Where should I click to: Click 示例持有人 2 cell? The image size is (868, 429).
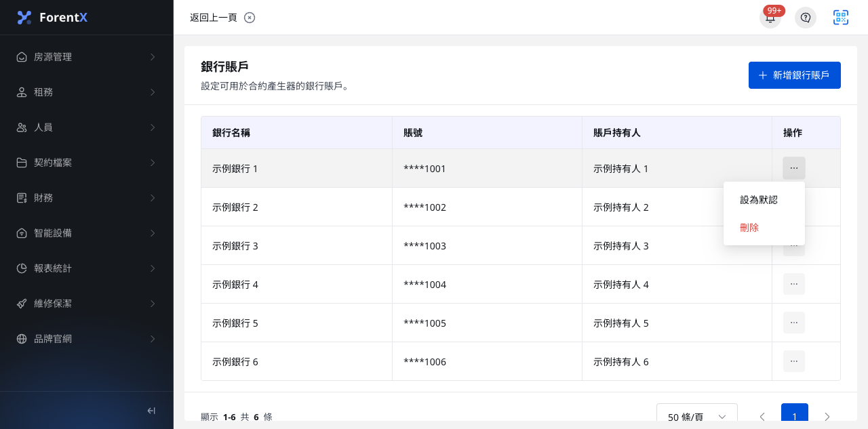click(677, 207)
